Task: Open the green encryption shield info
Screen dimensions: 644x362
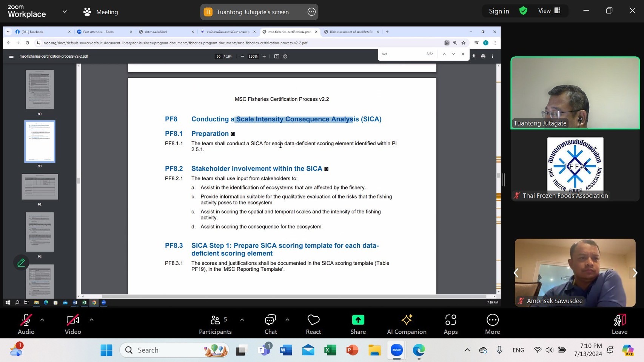Action: [523, 11]
